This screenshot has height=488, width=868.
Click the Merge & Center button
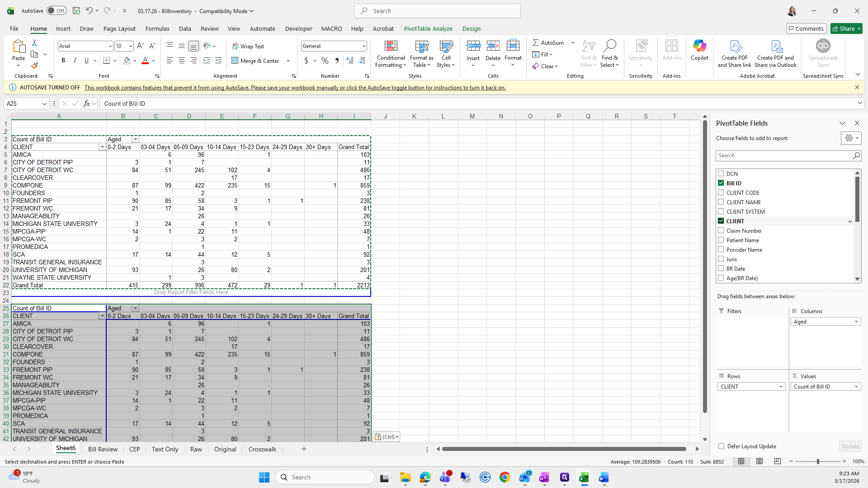coord(256,61)
